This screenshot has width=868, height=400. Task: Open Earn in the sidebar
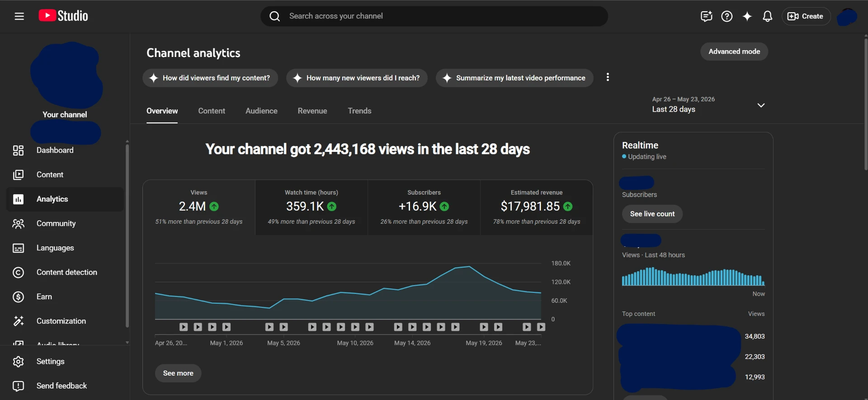pos(65,296)
